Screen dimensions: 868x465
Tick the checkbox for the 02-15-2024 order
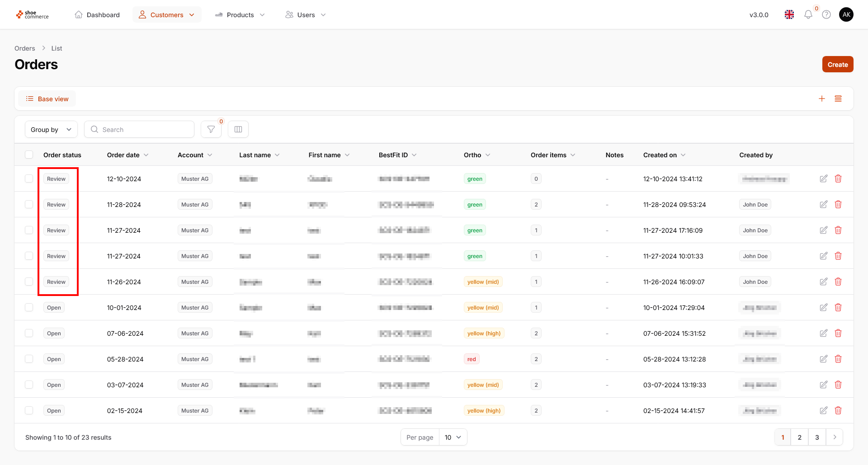[29, 411]
